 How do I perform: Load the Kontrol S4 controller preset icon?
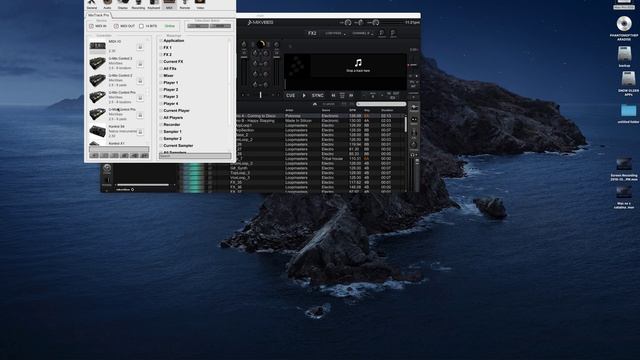click(140, 132)
